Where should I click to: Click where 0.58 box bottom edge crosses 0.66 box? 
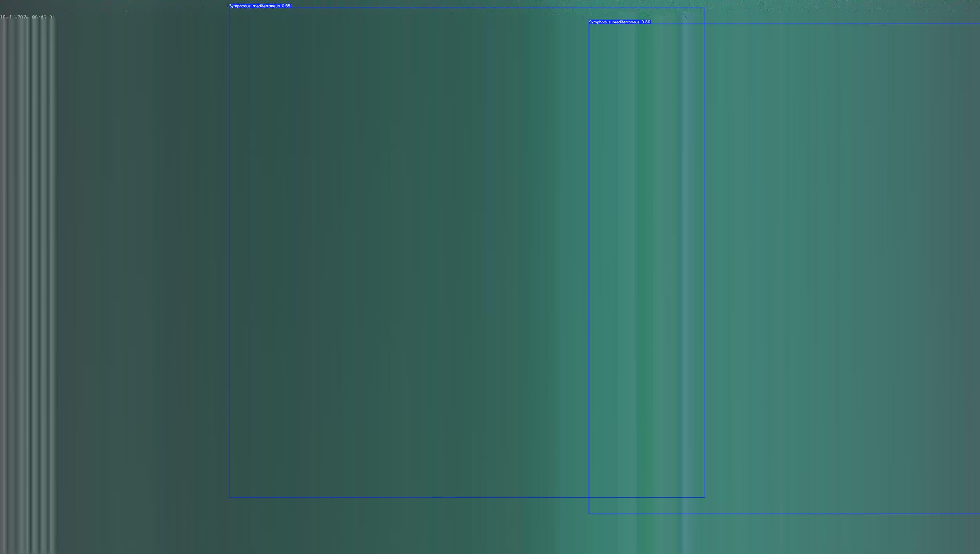pos(589,497)
